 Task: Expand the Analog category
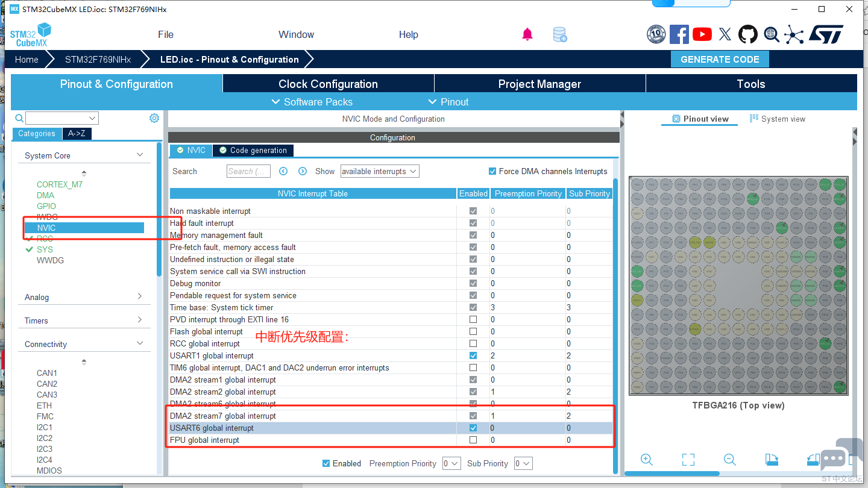point(140,296)
